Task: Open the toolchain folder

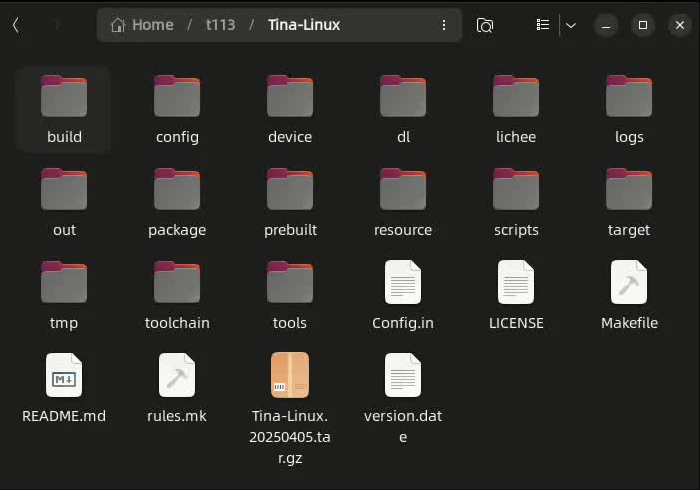Action: [177, 283]
